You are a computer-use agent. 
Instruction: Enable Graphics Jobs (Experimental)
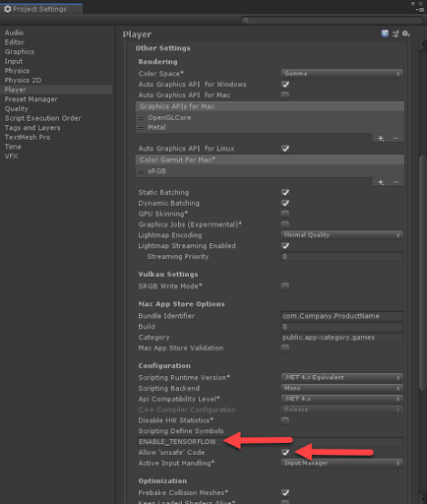(x=285, y=224)
